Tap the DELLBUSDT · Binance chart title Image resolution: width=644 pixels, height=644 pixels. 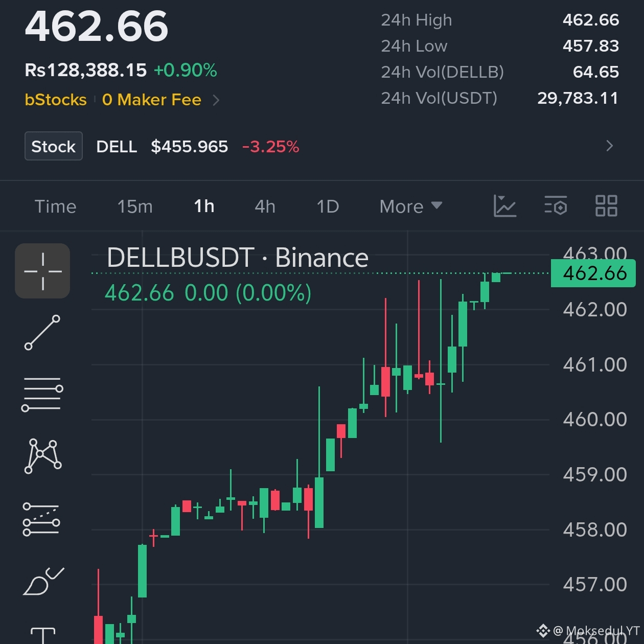point(238,257)
